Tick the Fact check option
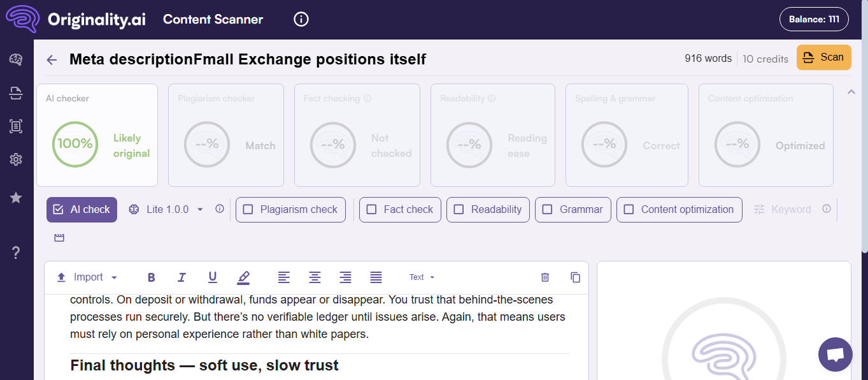Viewport: 868px width, 380px height. coord(372,209)
